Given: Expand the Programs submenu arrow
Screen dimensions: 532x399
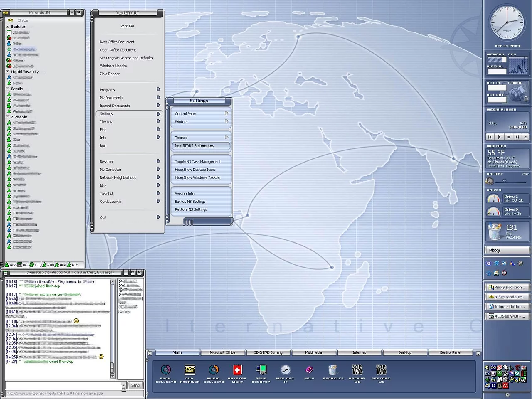Looking at the screenshot, I should [x=158, y=89].
